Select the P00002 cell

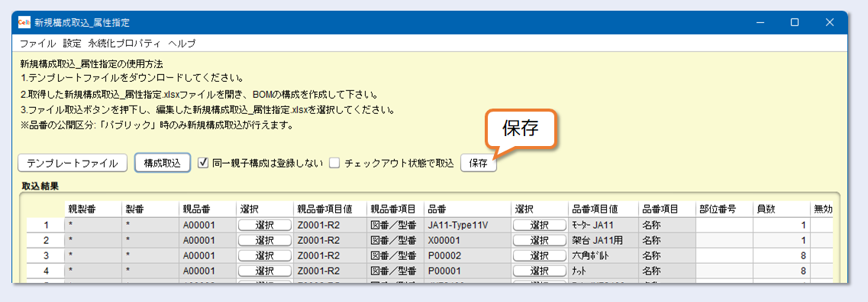click(x=467, y=256)
